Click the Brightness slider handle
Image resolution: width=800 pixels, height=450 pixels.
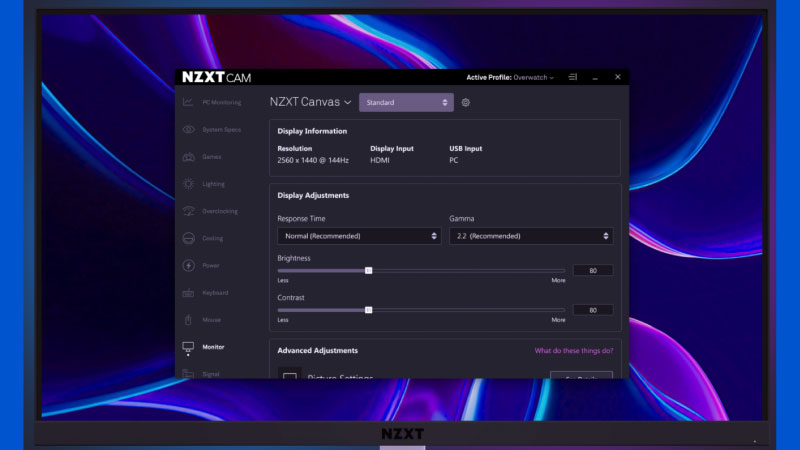click(368, 270)
